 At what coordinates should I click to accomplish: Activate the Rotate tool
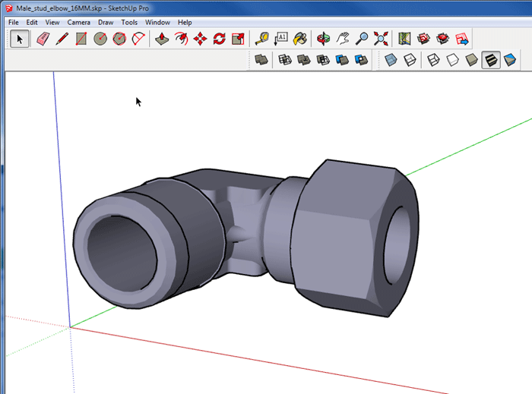click(x=220, y=38)
